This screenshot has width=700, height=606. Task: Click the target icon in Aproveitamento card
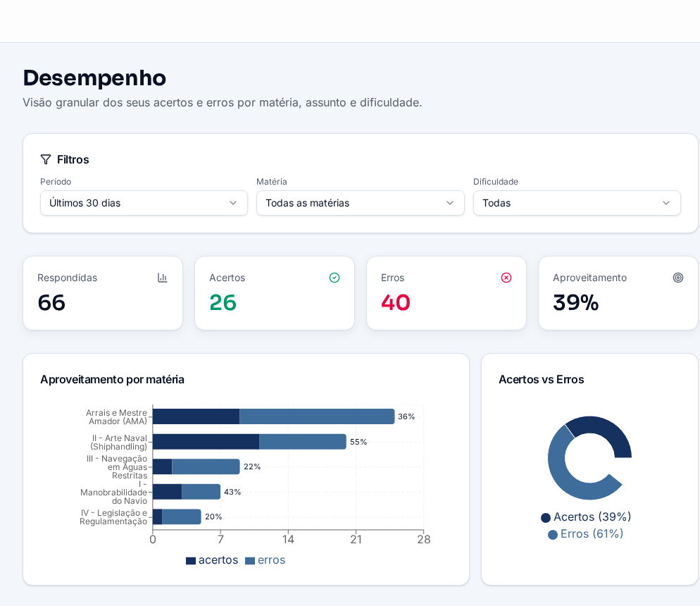click(678, 278)
